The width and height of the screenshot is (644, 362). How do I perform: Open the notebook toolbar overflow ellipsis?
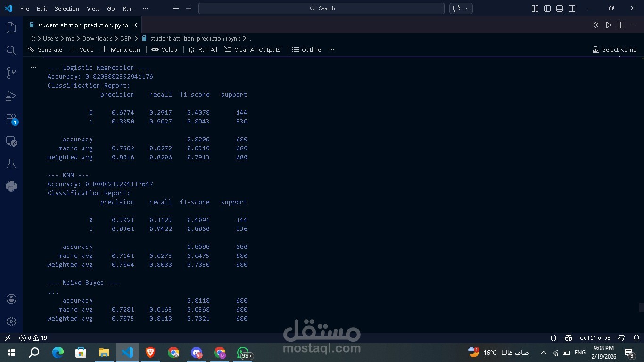point(331,49)
